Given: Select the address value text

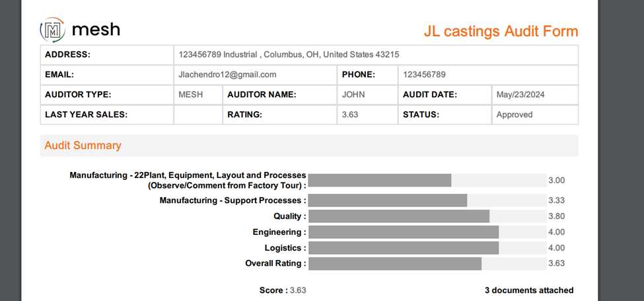Looking at the screenshot, I should [289, 55].
